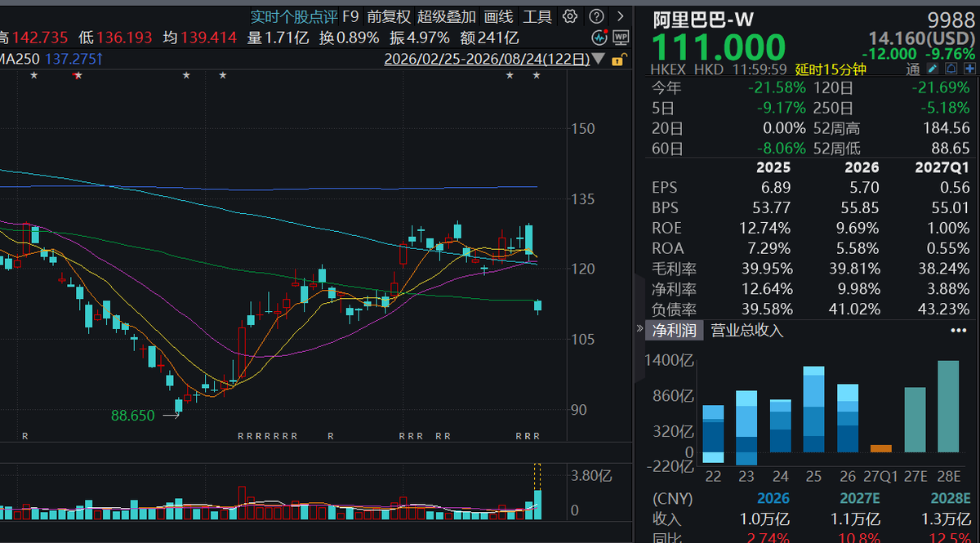Click the rightmost star event marker

(x=537, y=75)
